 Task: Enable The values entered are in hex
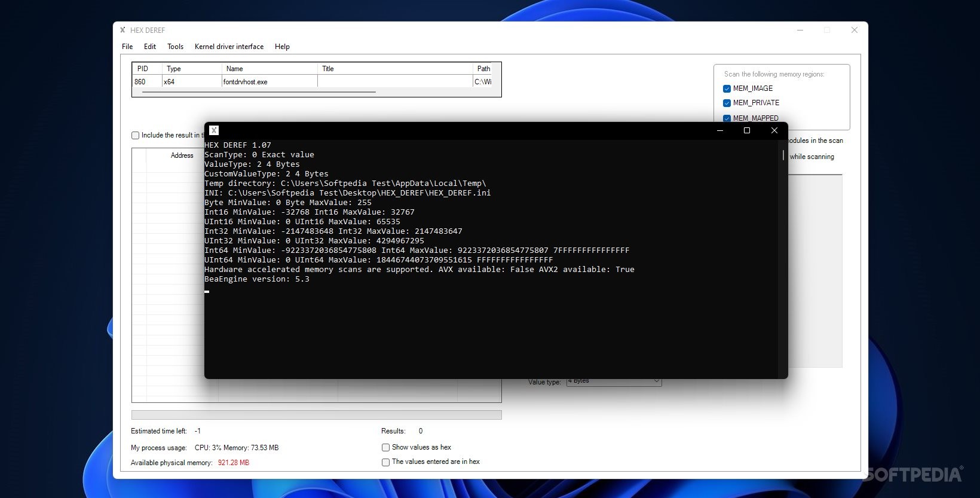pos(386,462)
